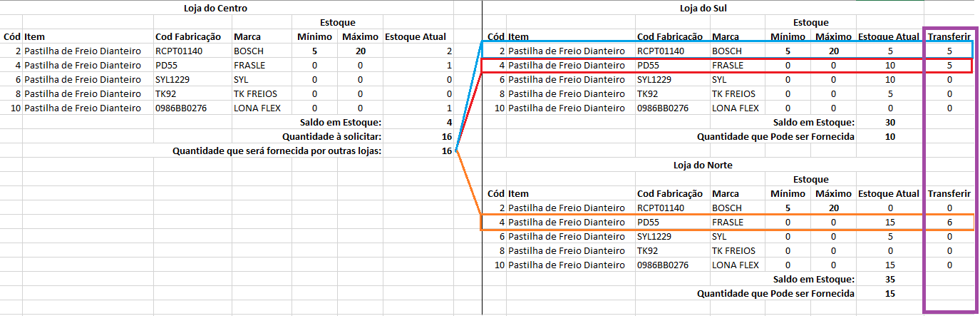
Task: Select Mínimo value 5 for BOSCH in Norte
Action: click(x=788, y=208)
